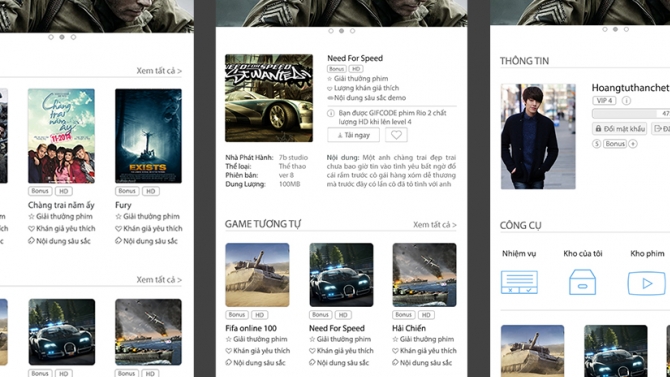Open the tank thumbnail above Fifa online 100
670x377 pixels.
pyautogui.click(x=257, y=275)
